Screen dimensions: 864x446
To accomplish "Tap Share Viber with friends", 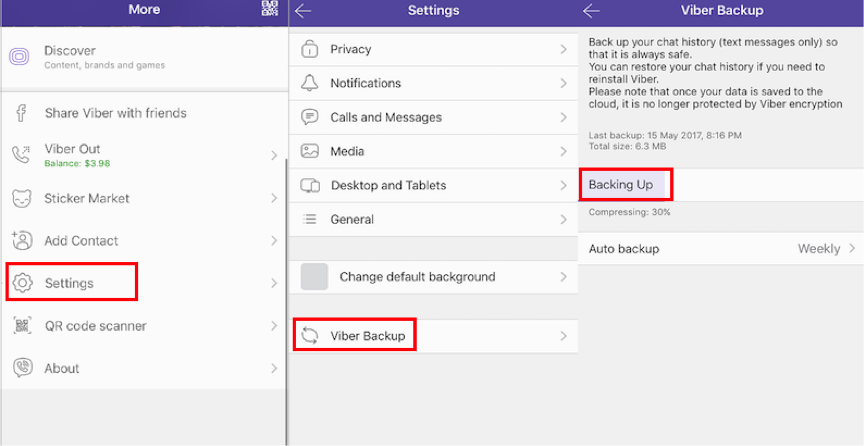I will [x=115, y=113].
